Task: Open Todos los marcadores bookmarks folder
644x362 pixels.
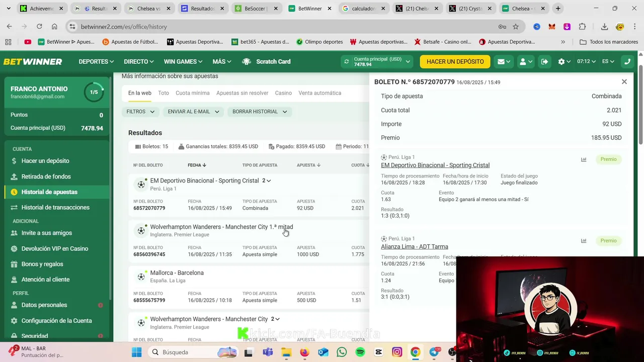Action: [x=609, y=42]
